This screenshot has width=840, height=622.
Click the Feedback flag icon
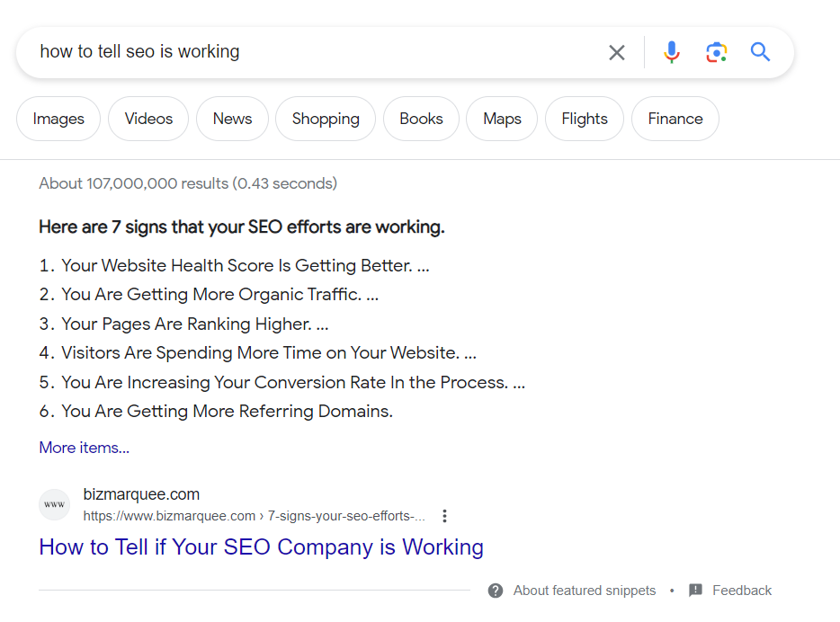coord(695,591)
